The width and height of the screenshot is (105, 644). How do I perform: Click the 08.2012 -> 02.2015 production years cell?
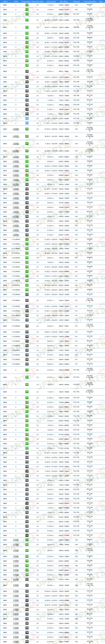point(51,137)
